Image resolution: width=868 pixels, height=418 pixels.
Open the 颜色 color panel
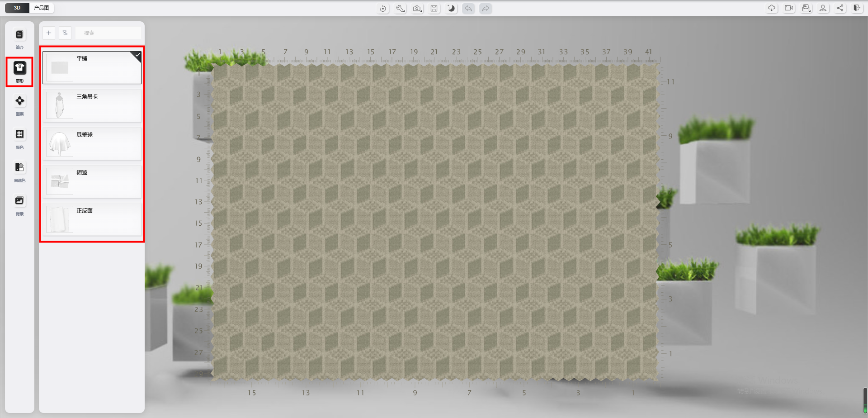click(19, 138)
